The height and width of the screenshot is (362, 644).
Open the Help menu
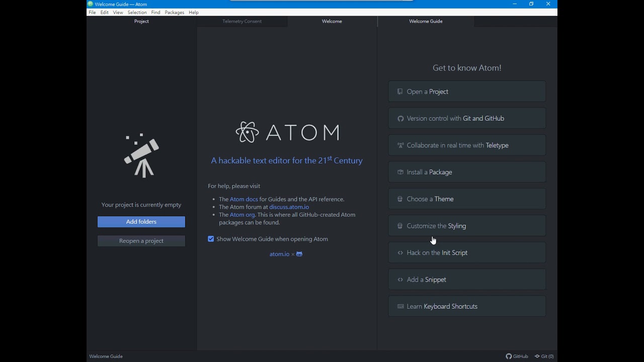194,13
